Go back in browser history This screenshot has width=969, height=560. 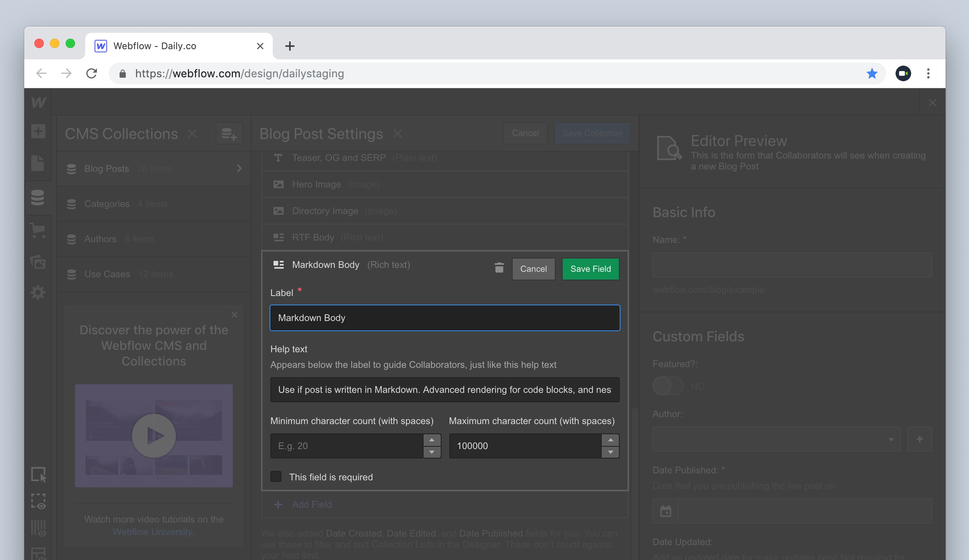(41, 73)
